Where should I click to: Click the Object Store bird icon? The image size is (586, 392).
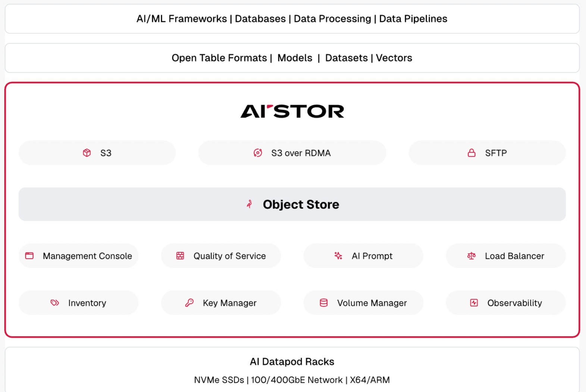coord(250,204)
